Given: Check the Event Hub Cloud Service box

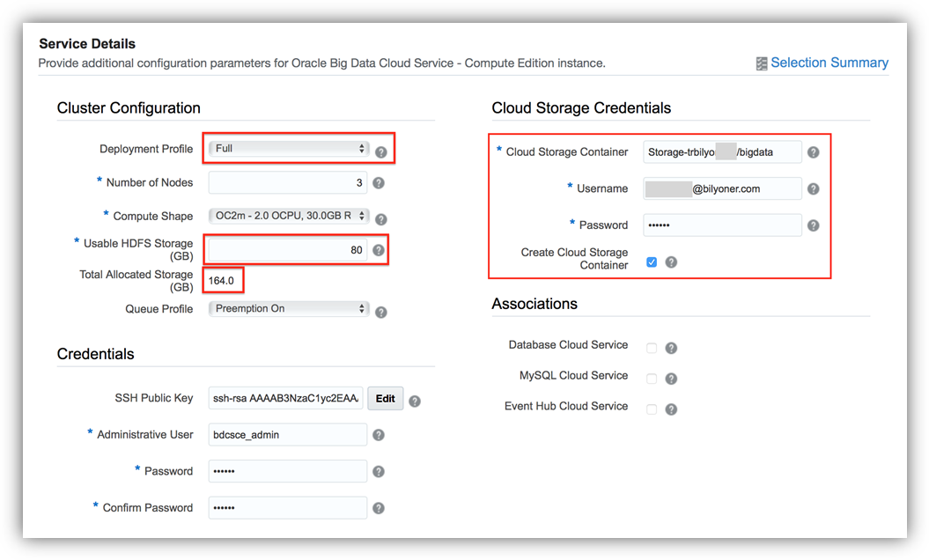Looking at the screenshot, I should pyautogui.click(x=652, y=409).
